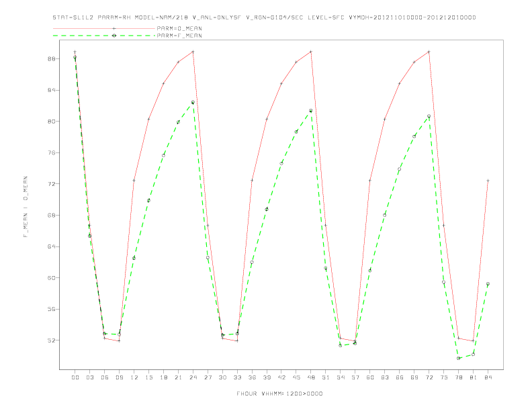Click the x-axis tick label 42
The image size is (532, 411).
(x=281, y=377)
